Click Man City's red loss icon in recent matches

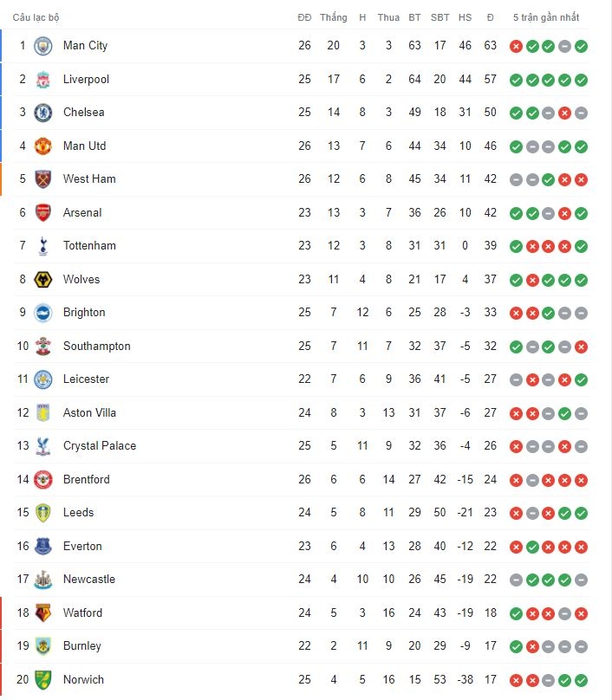pos(516,46)
